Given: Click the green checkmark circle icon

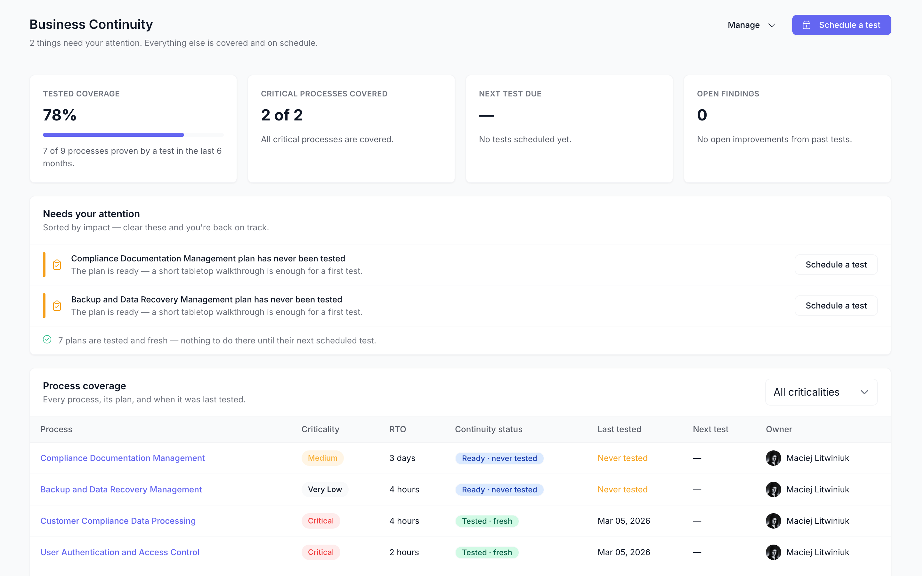Looking at the screenshot, I should click(47, 340).
